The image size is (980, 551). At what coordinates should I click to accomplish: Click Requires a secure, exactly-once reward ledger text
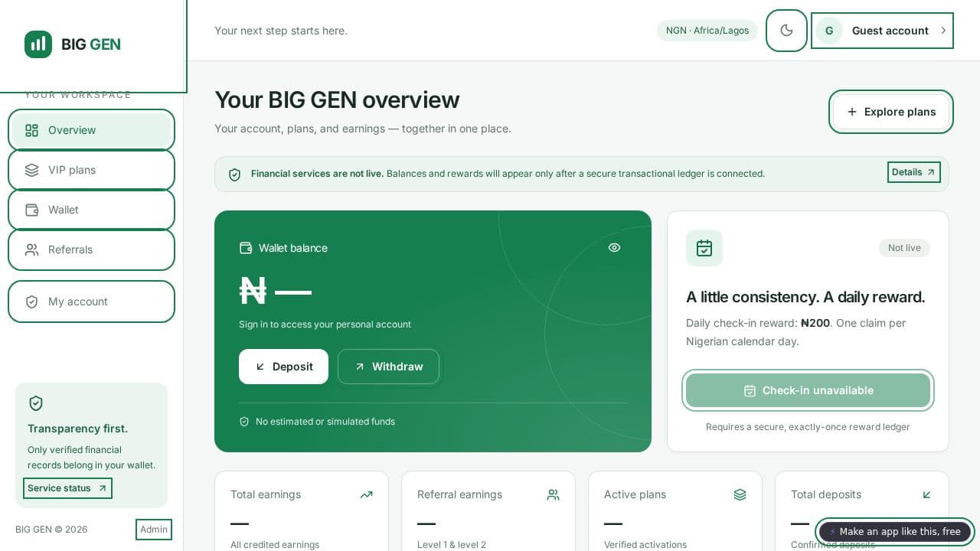point(808,427)
